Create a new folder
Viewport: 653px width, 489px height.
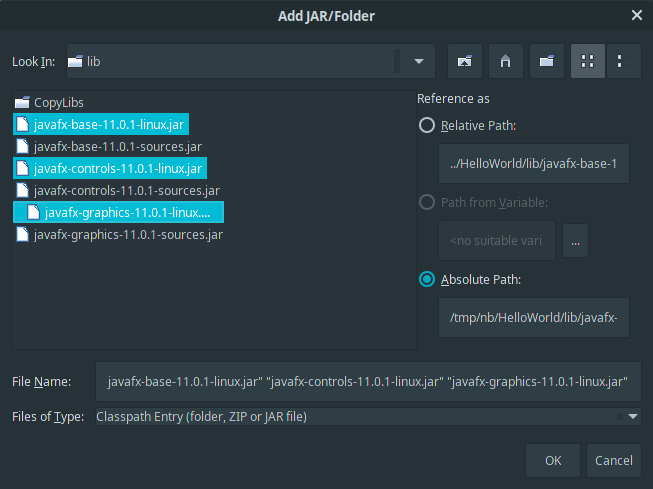coord(546,61)
